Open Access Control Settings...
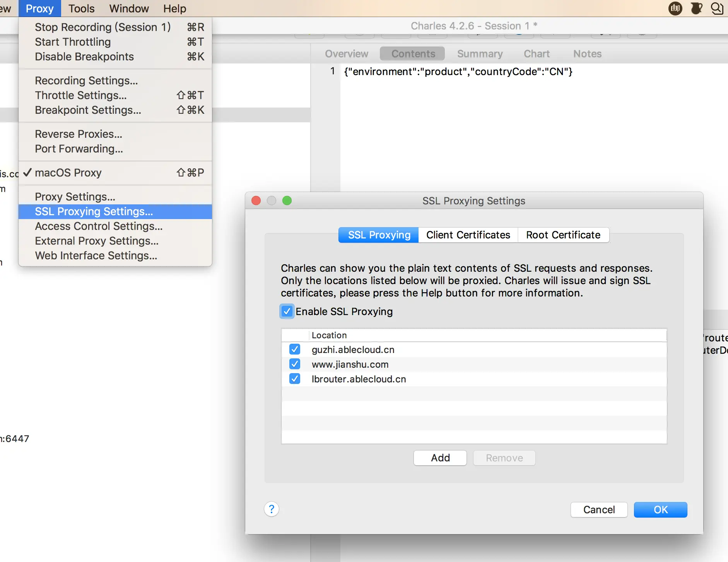The height and width of the screenshot is (562, 728). [115, 226]
